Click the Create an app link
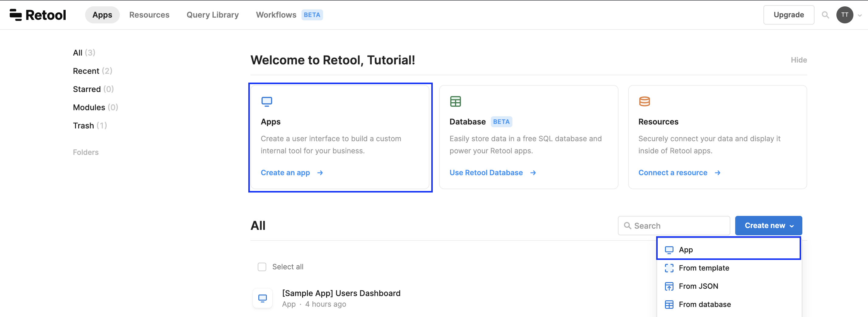This screenshot has width=868, height=317. point(285,172)
